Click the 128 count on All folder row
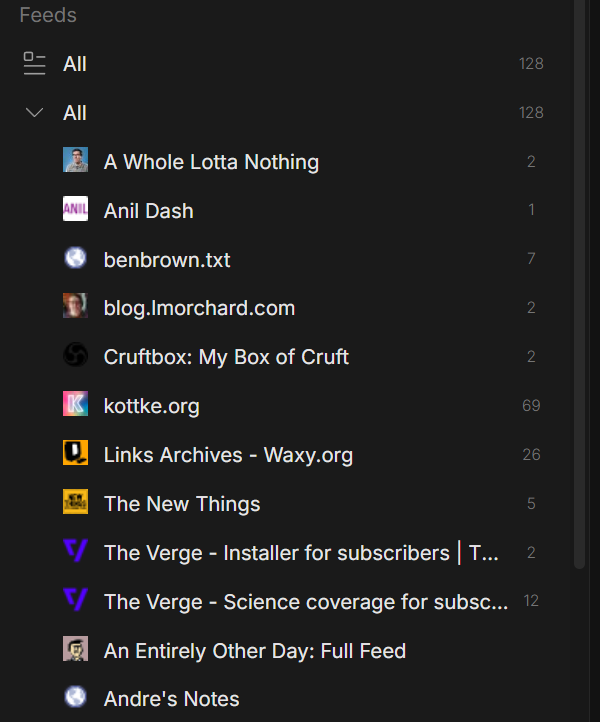The width and height of the screenshot is (600, 722). point(531,113)
